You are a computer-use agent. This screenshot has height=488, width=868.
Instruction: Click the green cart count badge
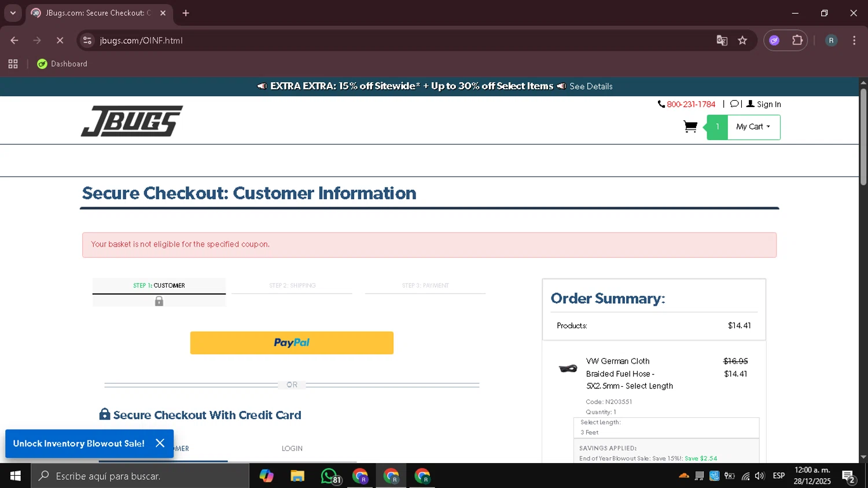tap(718, 127)
